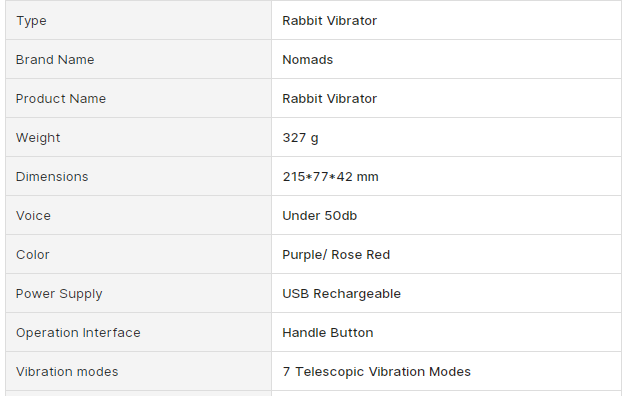The height and width of the screenshot is (396, 629).
Task: Select the Rabbit Vibrator product name value
Action: coord(329,98)
